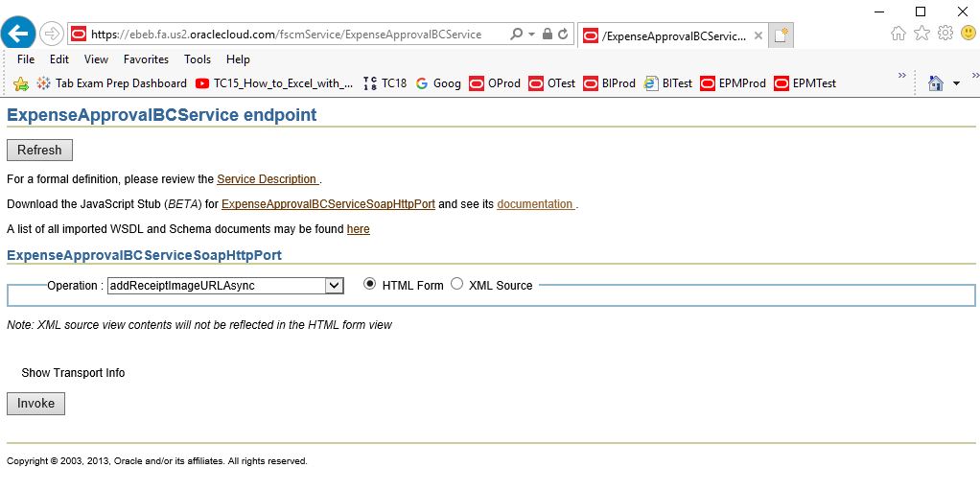
Task: Select the HTML Form radio button
Action: click(x=370, y=284)
